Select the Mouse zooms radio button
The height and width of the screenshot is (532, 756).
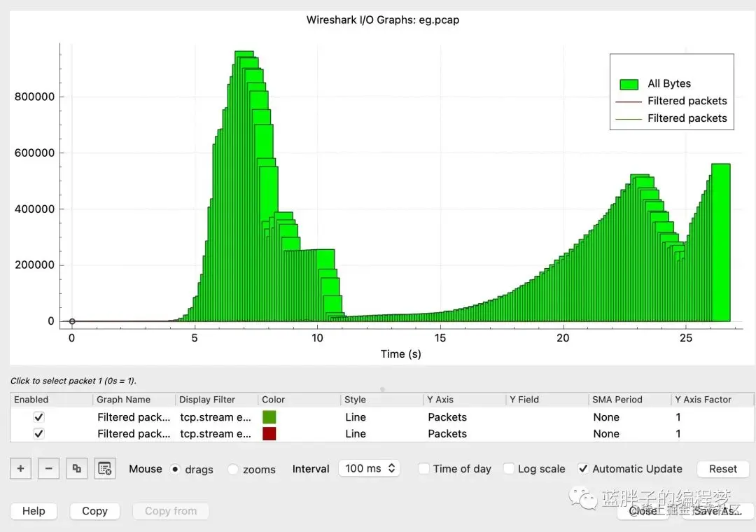[x=233, y=469]
